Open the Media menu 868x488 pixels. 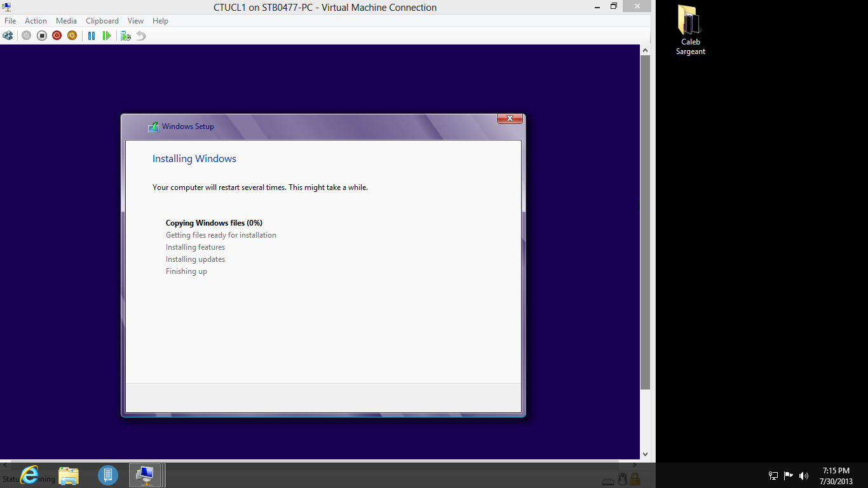click(x=66, y=21)
